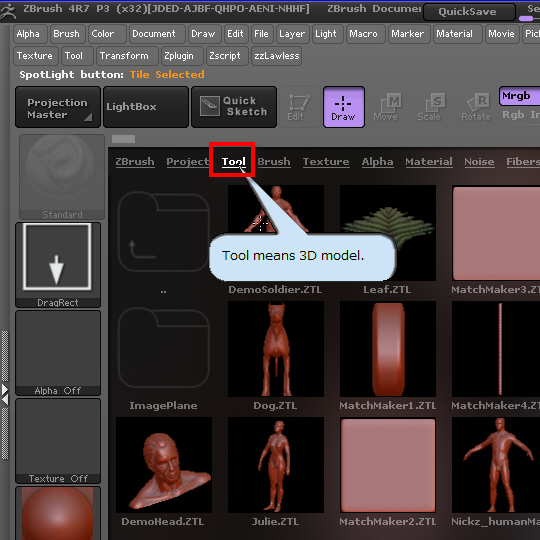Open the Transform menu
The image size is (540, 540).
[127, 56]
